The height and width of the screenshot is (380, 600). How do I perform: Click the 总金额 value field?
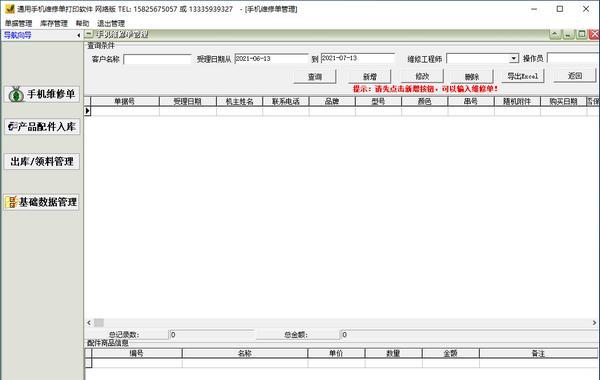pos(470,334)
